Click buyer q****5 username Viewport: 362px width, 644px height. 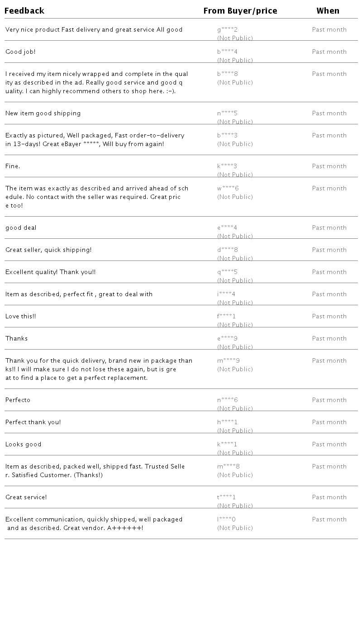[x=227, y=272]
